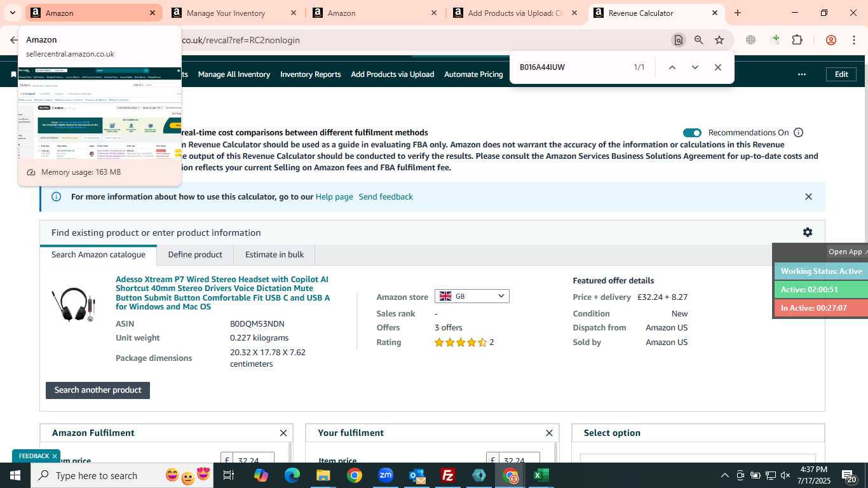The width and height of the screenshot is (868, 488).
Task: Click the ASIN value B0DQM53NDN
Action: [x=257, y=324]
